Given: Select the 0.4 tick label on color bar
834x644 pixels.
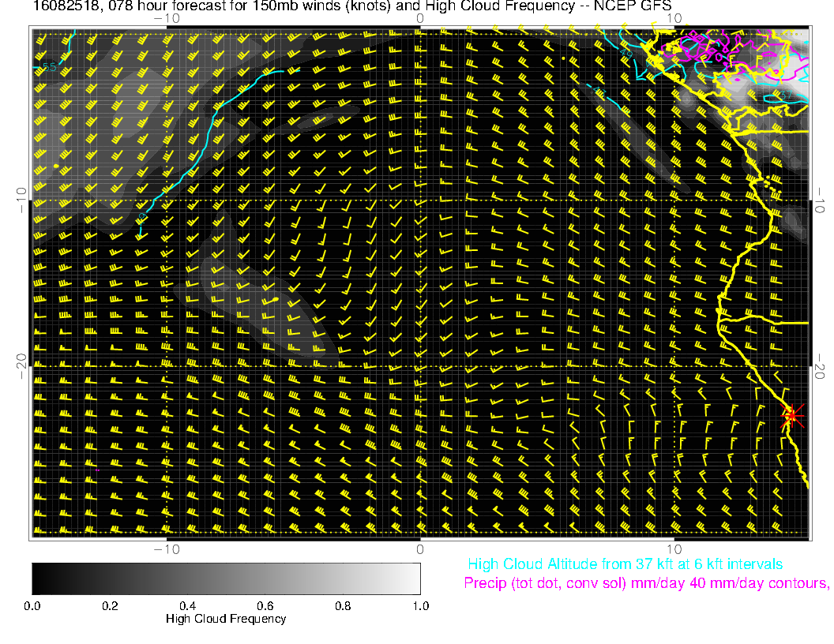Looking at the screenshot, I should (x=187, y=606).
